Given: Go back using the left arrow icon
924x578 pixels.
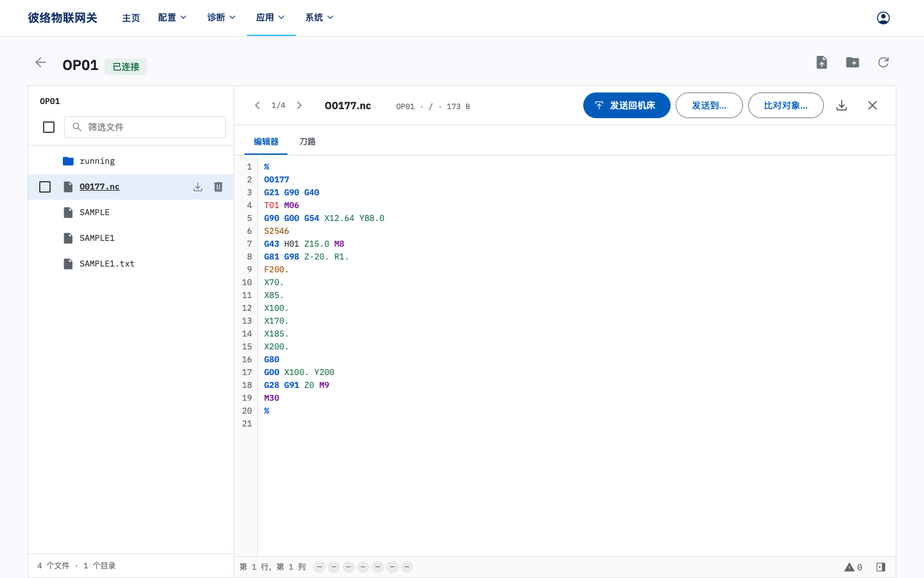Looking at the screenshot, I should pyautogui.click(x=40, y=62).
